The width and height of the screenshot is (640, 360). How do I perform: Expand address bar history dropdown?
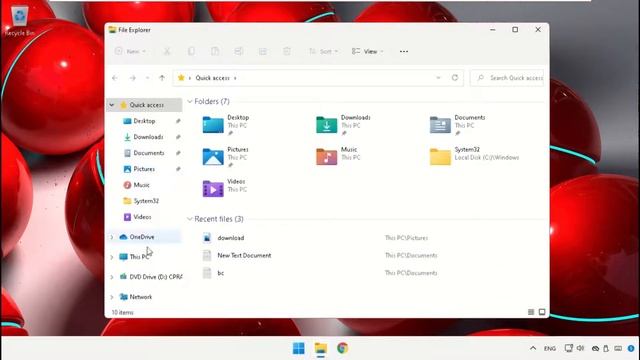[x=438, y=78]
